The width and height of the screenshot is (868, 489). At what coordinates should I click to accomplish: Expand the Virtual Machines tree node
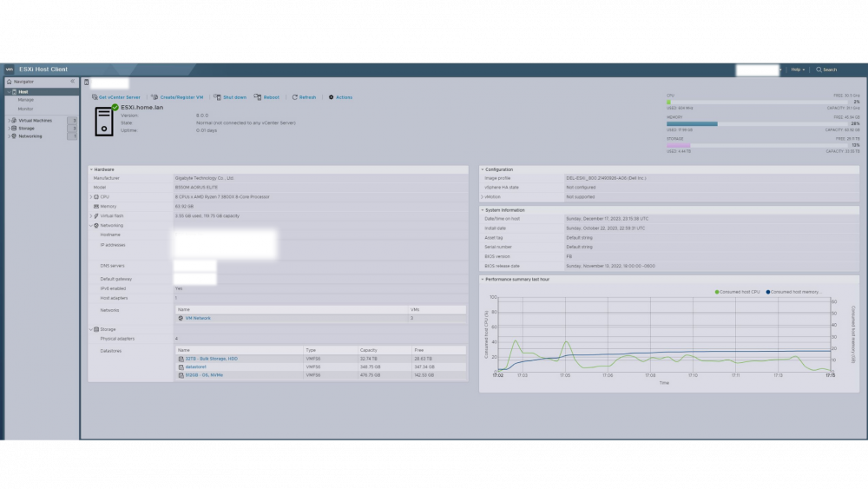tap(9, 120)
